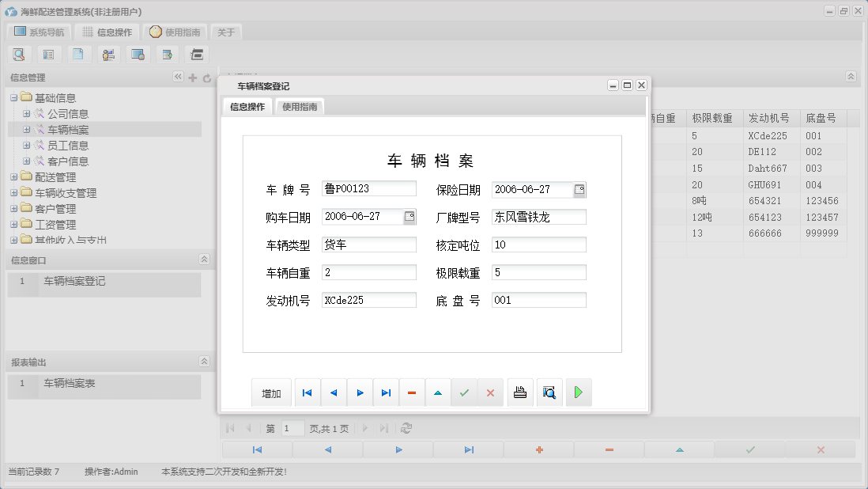The width and height of the screenshot is (868, 489).
Task: Click last-record navigation arrow at dialog bottom
Action: point(386,392)
